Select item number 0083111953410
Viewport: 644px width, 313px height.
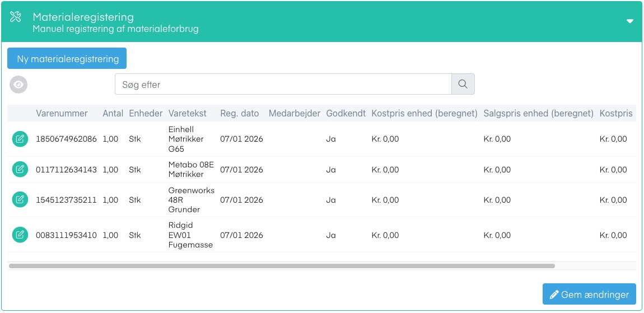(67, 235)
